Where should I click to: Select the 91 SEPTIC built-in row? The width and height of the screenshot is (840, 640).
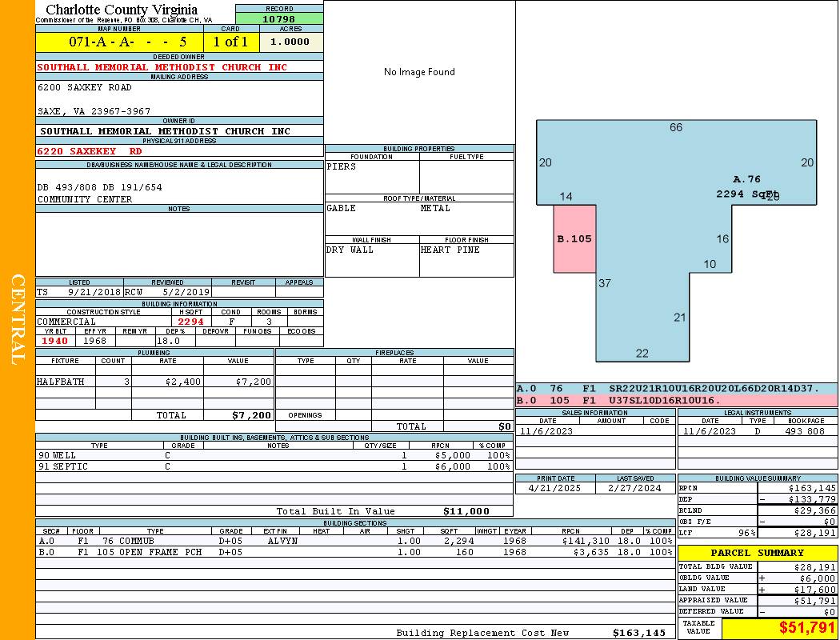274,466
